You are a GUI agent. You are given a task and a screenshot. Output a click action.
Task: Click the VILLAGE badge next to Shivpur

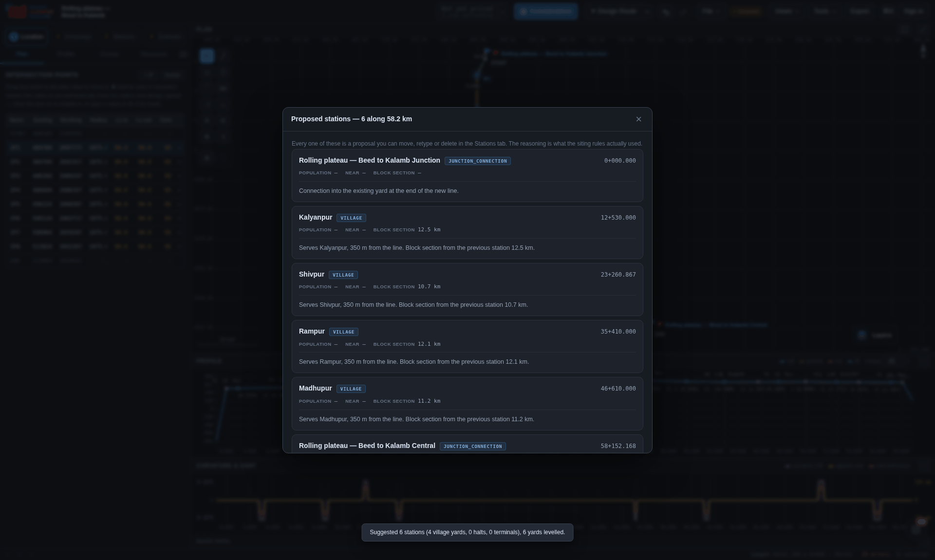[343, 275]
